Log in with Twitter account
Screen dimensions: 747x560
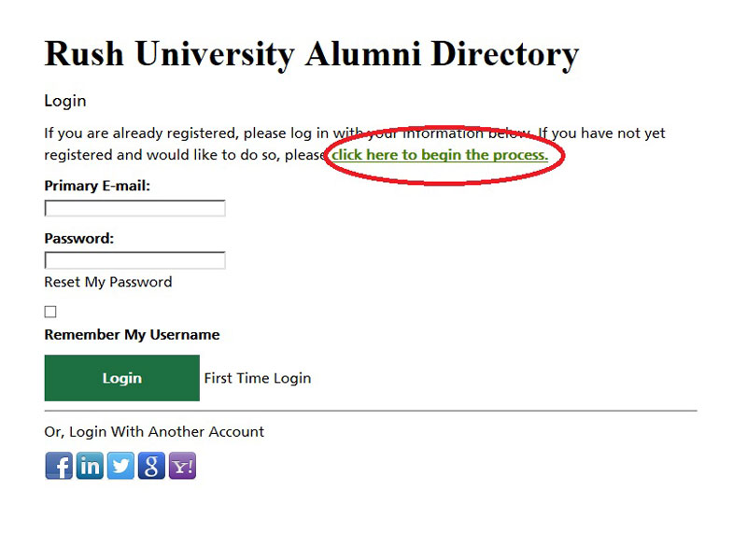tap(120, 465)
